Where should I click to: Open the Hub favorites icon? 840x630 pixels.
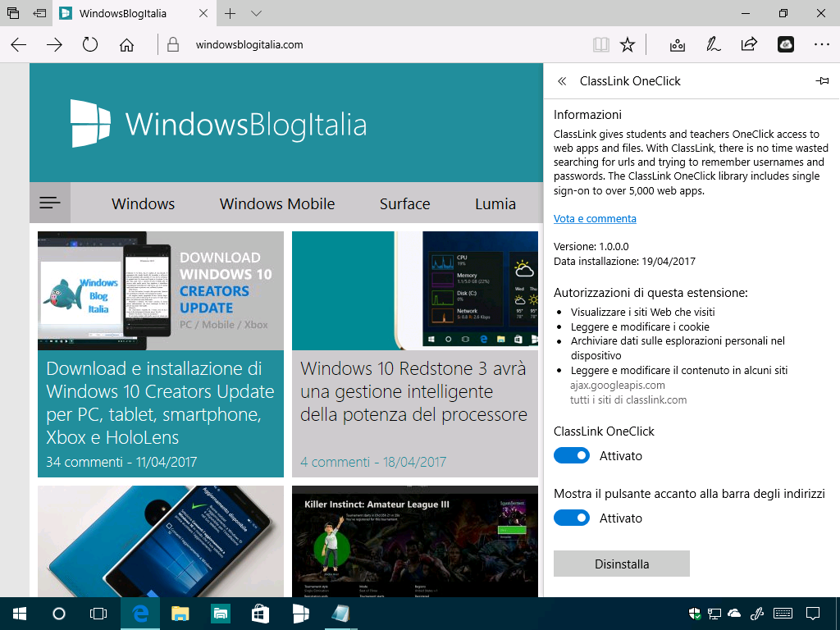[677, 45]
